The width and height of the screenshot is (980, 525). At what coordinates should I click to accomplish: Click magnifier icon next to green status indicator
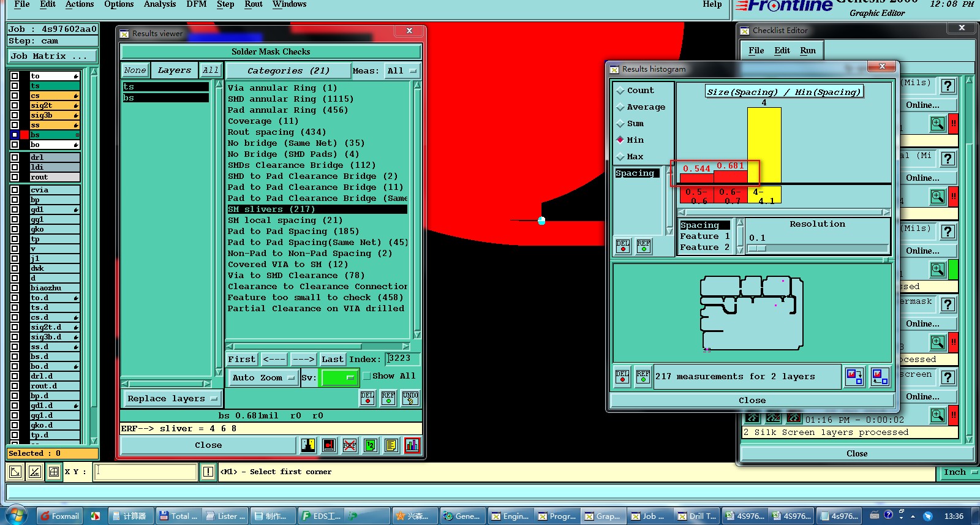click(938, 270)
